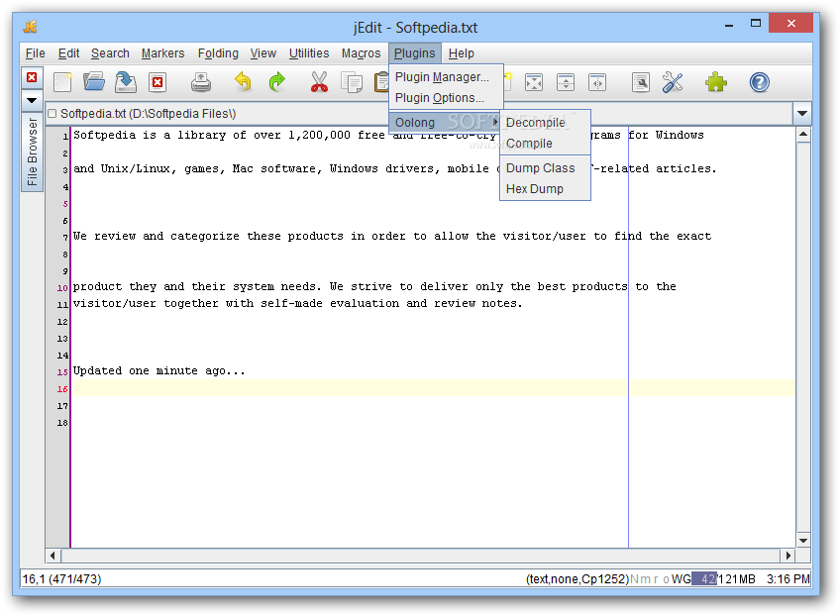Redo the edit with the green arrow
840x616 pixels.
pos(276,82)
